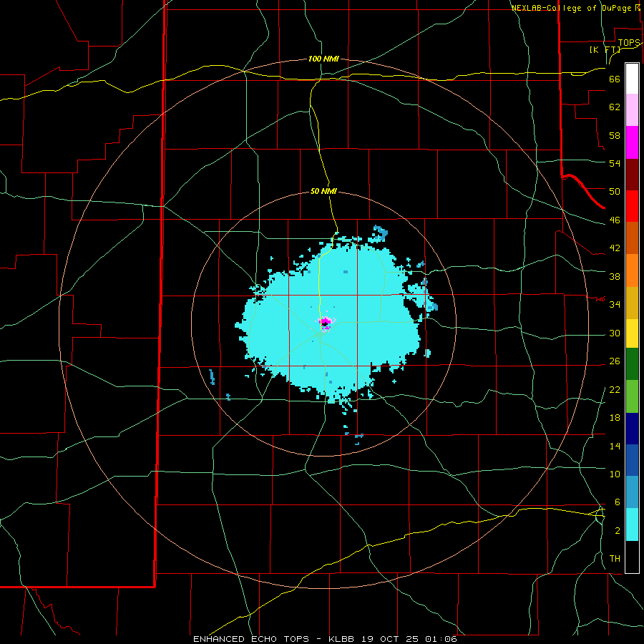The height and width of the screenshot is (644, 644).
Task: Click the bright red legend swatch
Action: [x=632, y=206]
